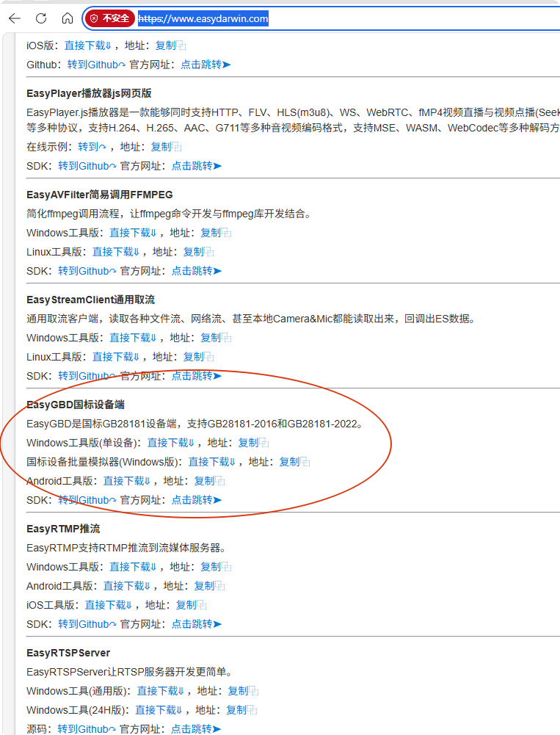Reload the page with the refresh icon
560x735 pixels.
click(41, 18)
